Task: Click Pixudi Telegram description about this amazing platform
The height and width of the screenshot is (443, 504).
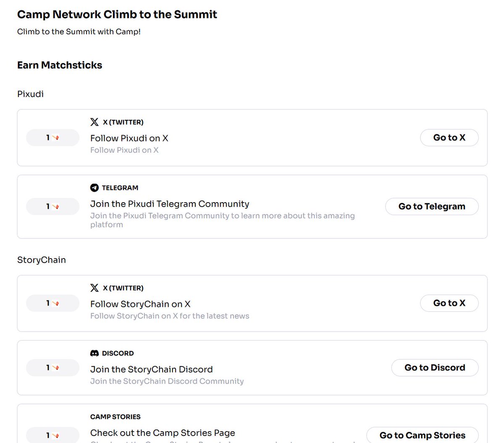Action: coord(223,220)
